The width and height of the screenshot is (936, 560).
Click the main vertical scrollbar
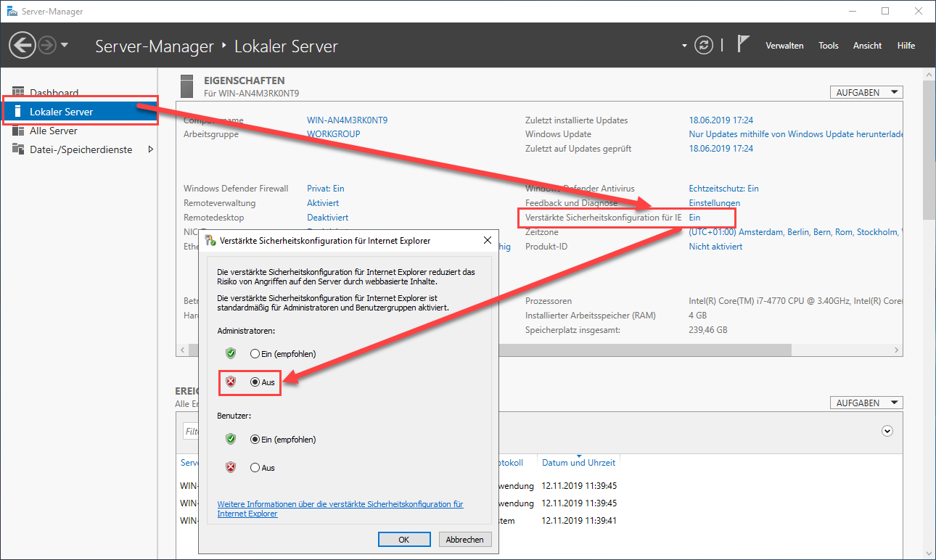(929, 149)
